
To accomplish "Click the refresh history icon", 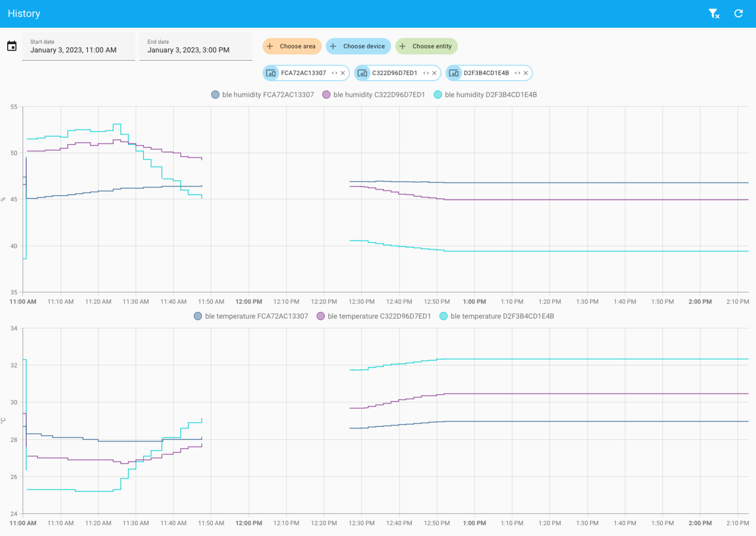I will pos(739,14).
